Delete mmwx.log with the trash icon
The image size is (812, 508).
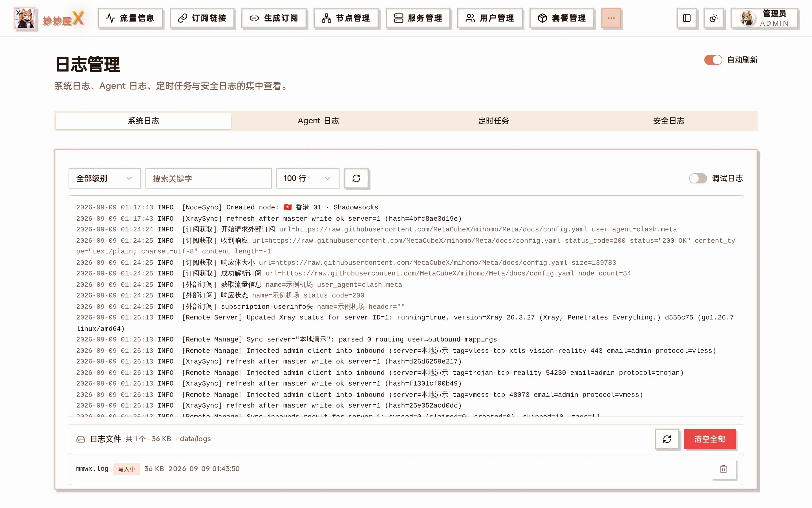(723, 469)
